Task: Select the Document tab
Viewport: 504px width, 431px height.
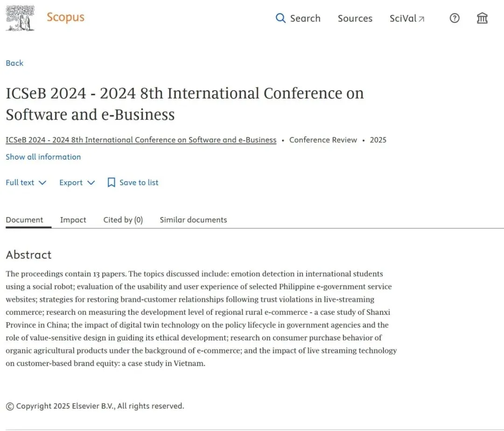Action: point(24,219)
